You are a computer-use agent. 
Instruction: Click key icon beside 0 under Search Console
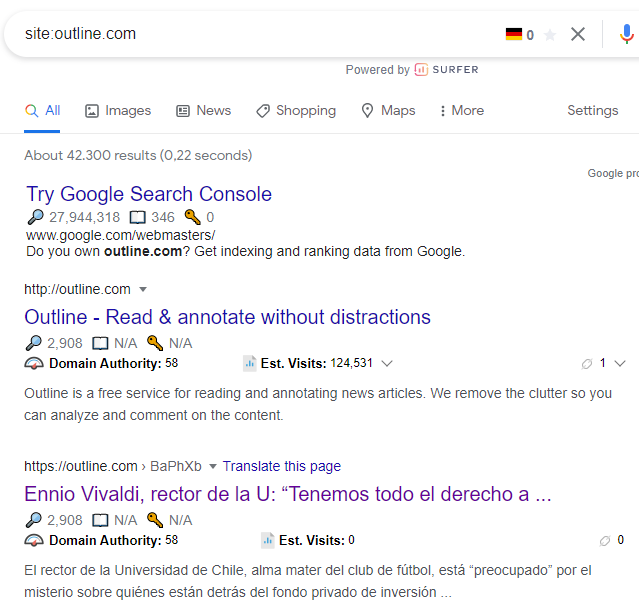click(192, 217)
